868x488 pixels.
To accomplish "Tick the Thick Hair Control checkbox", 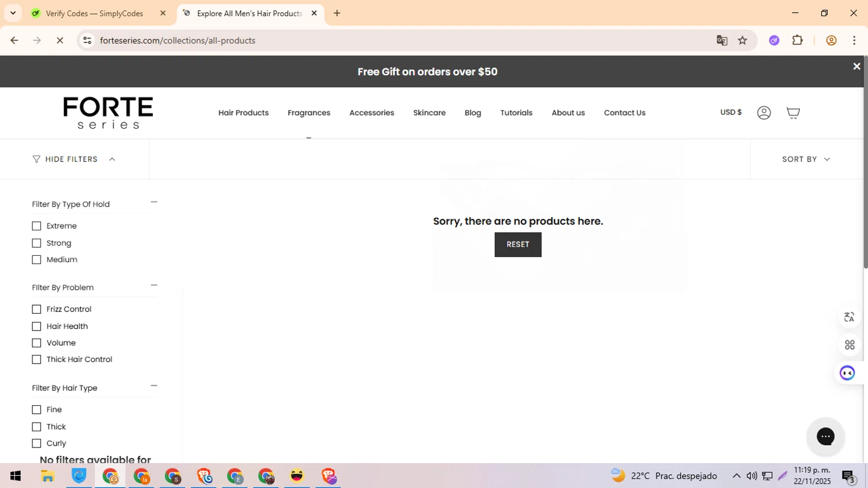I will tap(36, 359).
